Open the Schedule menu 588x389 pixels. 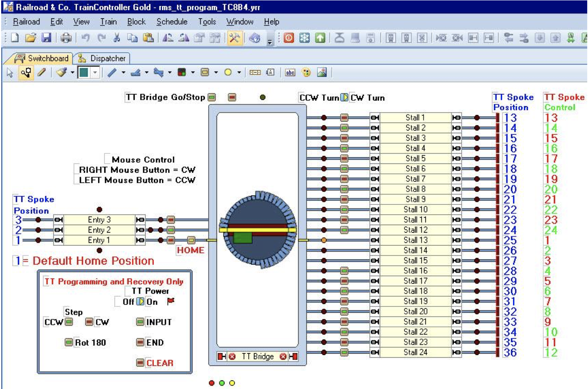point(172,22)
